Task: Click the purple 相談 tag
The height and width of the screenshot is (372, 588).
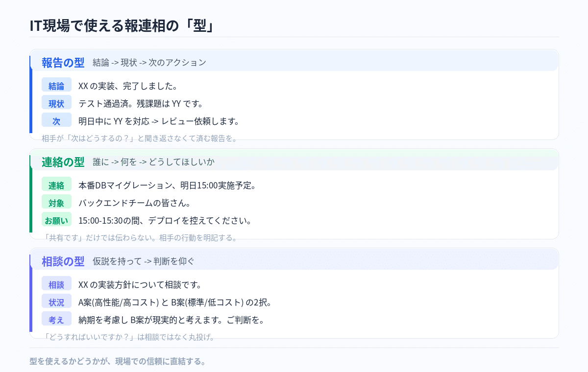Action: (56, 284)
